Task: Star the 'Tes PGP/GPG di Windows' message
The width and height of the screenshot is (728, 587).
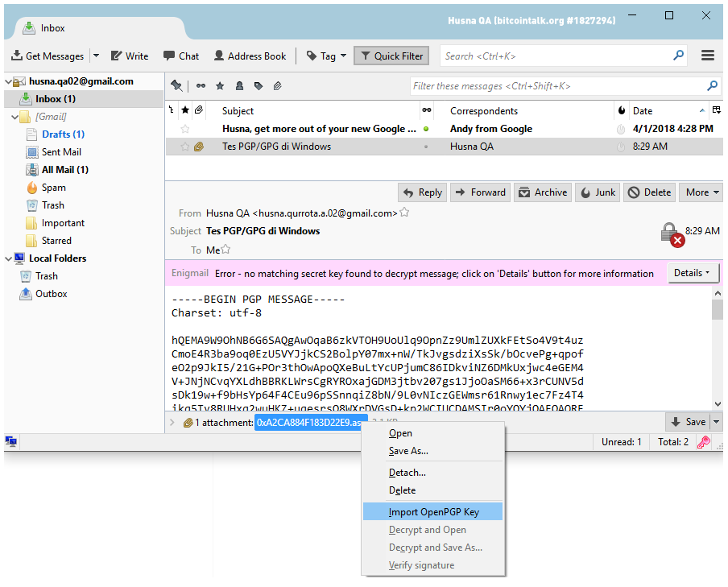Action: point(185,147)
